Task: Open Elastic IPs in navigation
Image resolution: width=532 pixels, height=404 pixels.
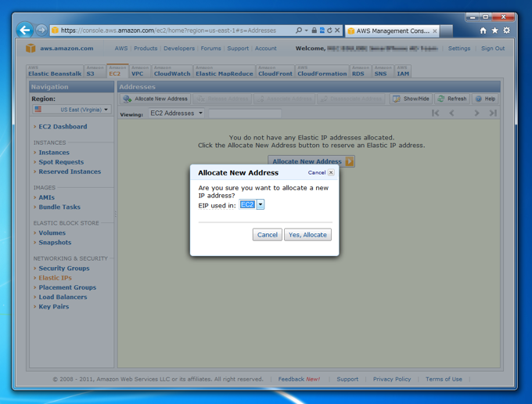Action: pos(55,278)
